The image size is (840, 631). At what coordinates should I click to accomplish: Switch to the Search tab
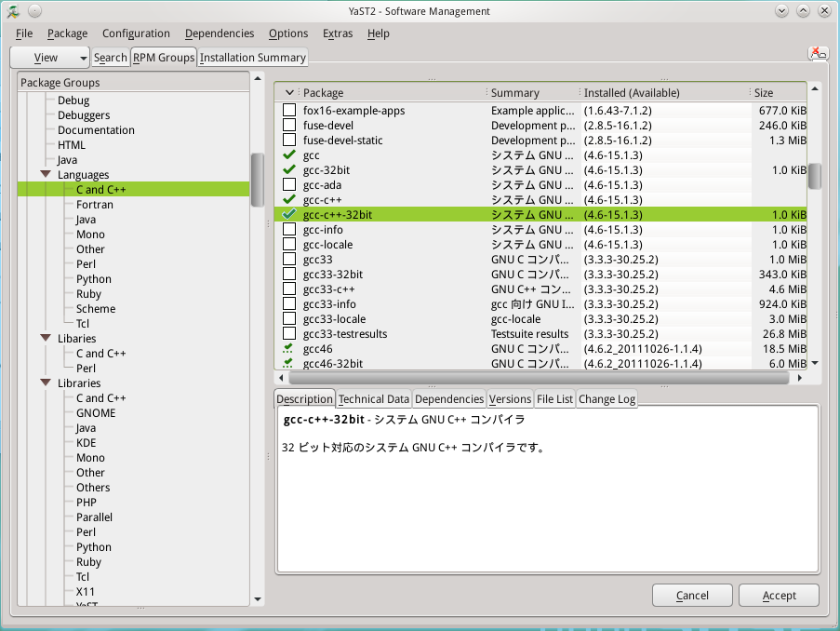(x=111, y=58)
